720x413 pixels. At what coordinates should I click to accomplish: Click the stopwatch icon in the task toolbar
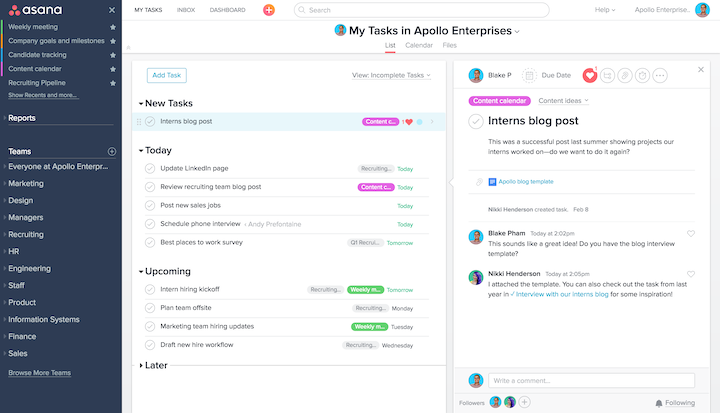pos(642,75)
